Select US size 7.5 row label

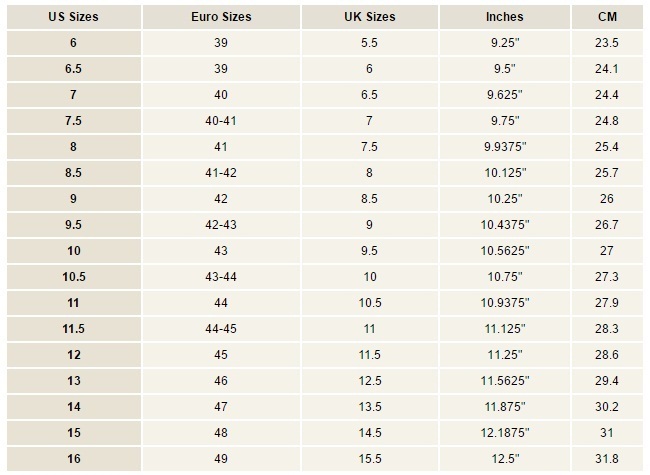(75, 121)
